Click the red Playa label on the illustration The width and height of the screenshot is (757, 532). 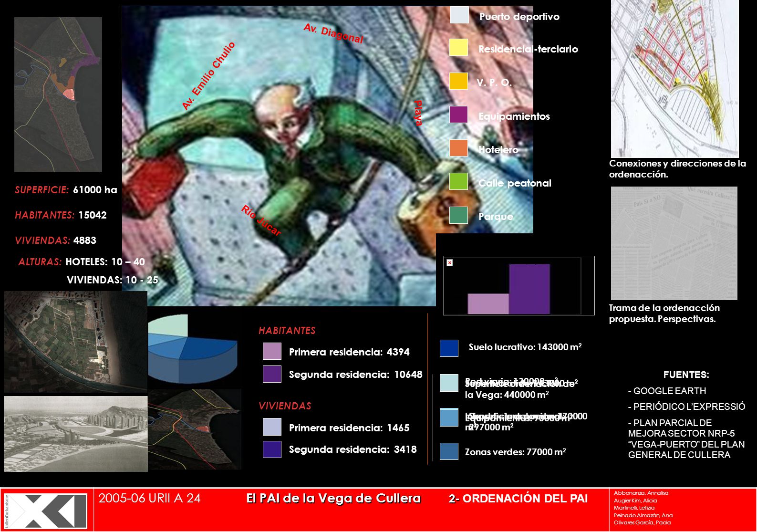coord(418,113)
